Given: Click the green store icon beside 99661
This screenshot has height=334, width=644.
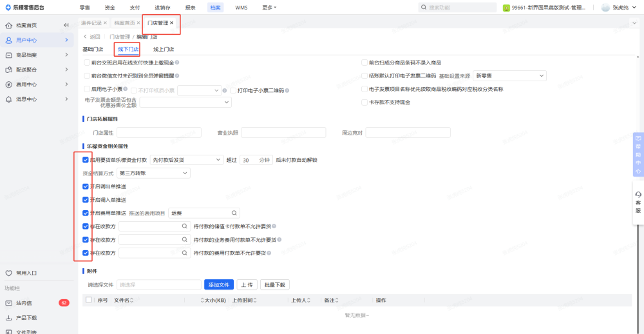Looking at the screenshot, I should coord(507,7).
